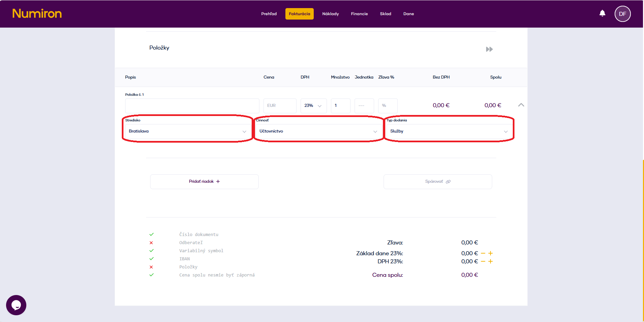Screen dimensions: 644x322
Task: Open the DF user avatar menu
Action: click(622, 14)
